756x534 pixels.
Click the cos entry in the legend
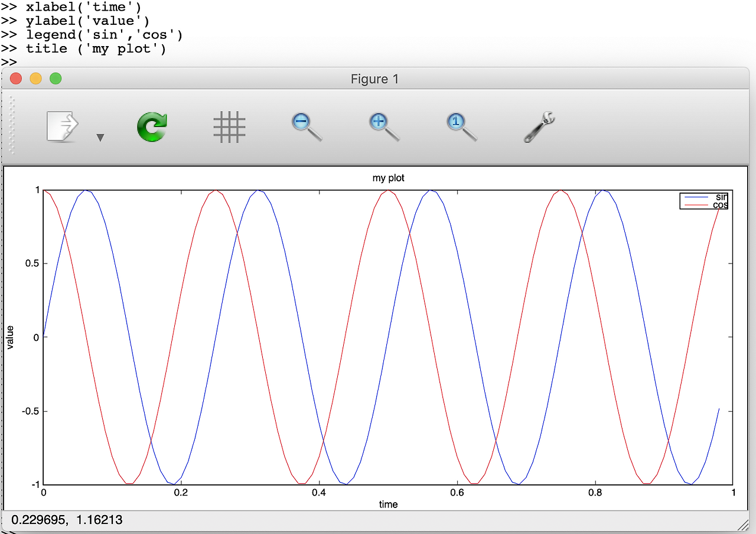(x=720, y=205)
